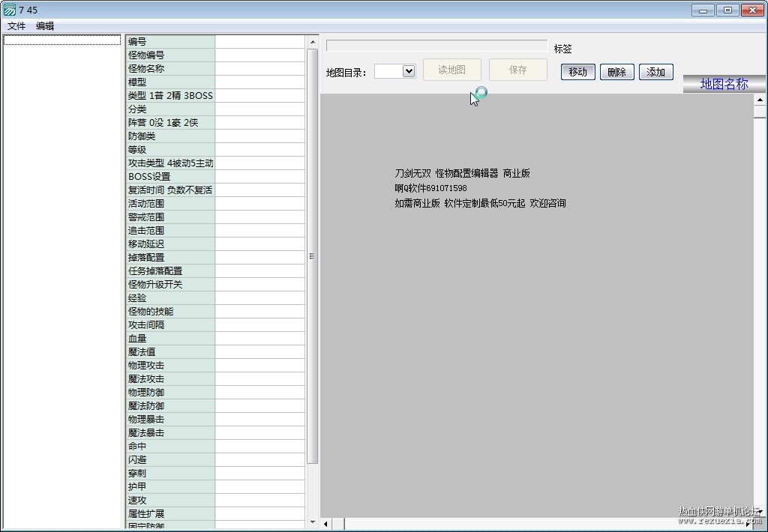Click the 怪物编号 value cell

(259, 55)
